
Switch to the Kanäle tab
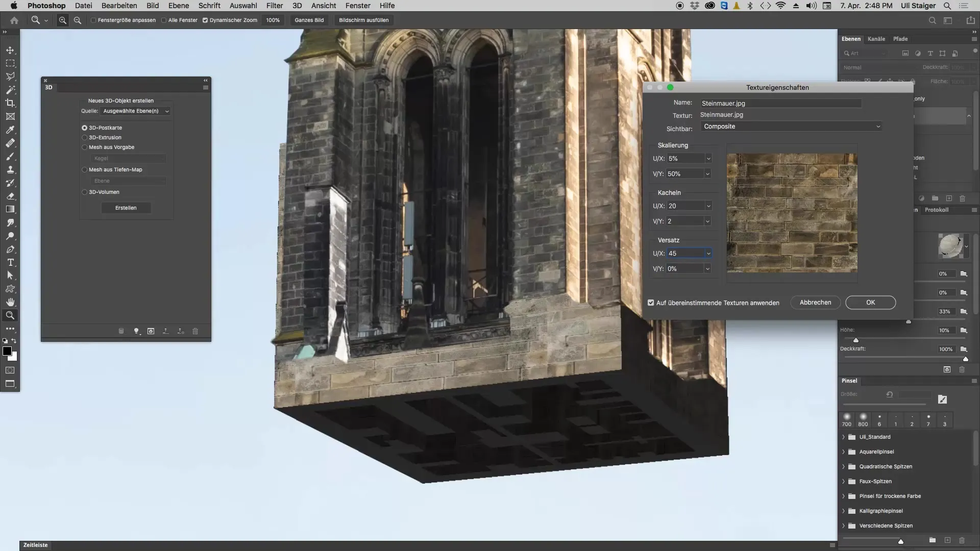[x=876, y=39]
